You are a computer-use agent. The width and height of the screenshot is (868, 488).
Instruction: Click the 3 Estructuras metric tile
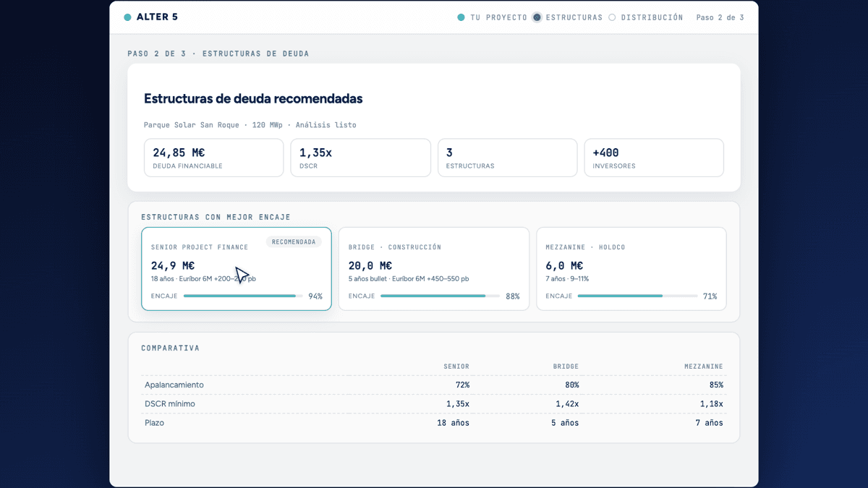click(507, 158)
